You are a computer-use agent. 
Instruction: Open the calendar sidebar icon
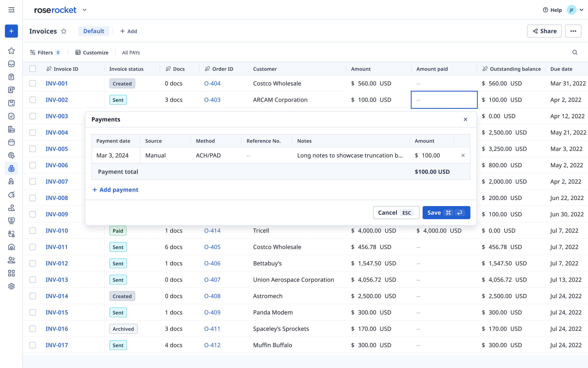(11, 142)
